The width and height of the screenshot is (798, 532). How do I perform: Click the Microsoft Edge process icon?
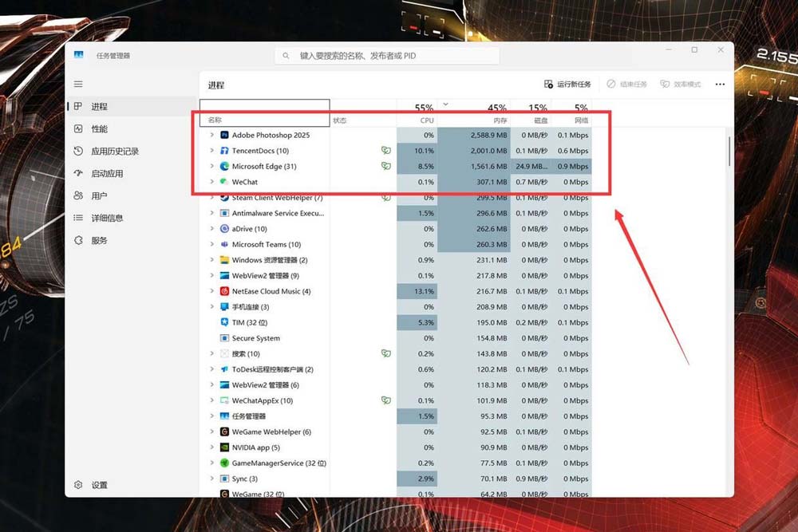pyautogui.click(x=224, y=167)
